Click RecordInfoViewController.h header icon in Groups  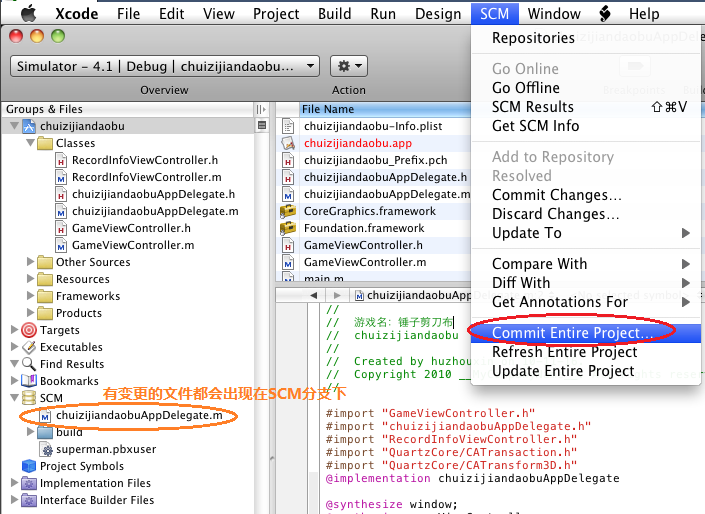tap(61, 161)
